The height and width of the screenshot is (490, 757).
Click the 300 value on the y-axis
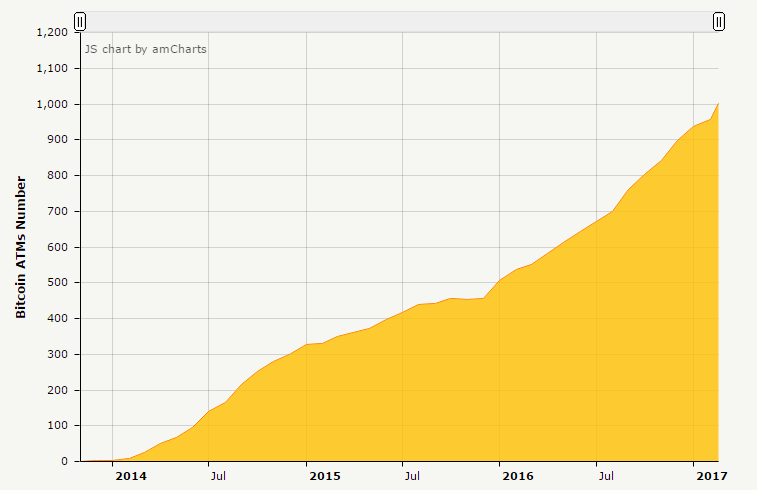pyautogui.click(x=57, y=355)
